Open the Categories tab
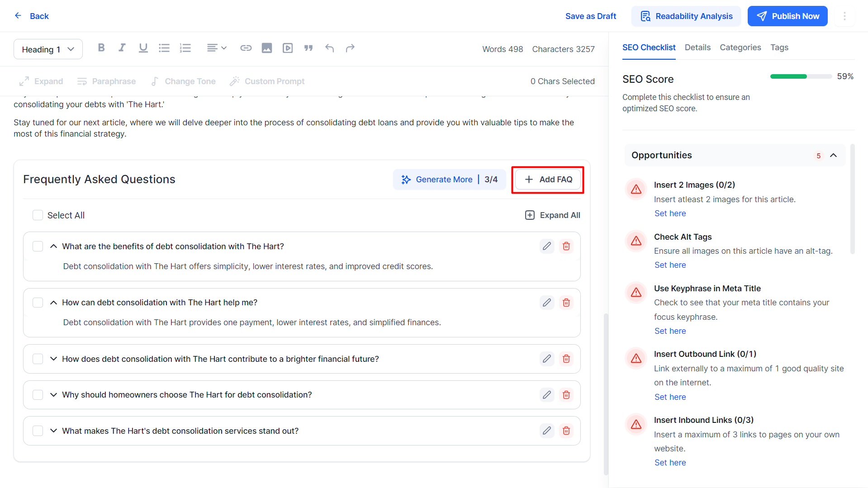This screenshot has width=868, height=488. pos(740,47)
